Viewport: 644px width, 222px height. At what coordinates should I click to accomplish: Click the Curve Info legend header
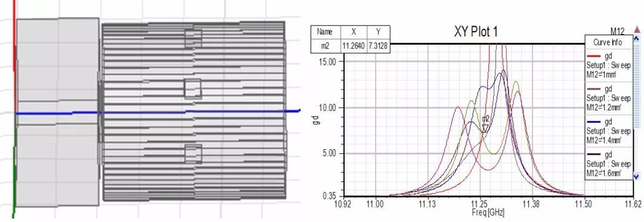[608, 42]
